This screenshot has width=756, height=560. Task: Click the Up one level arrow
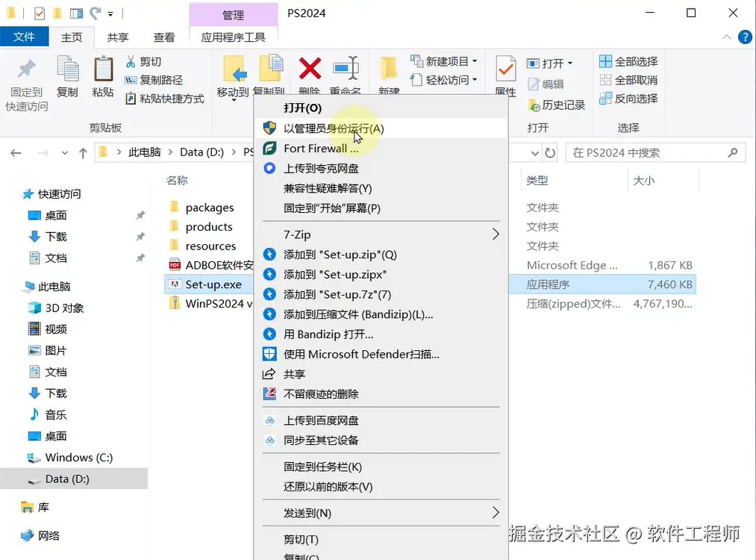(83, 153)
